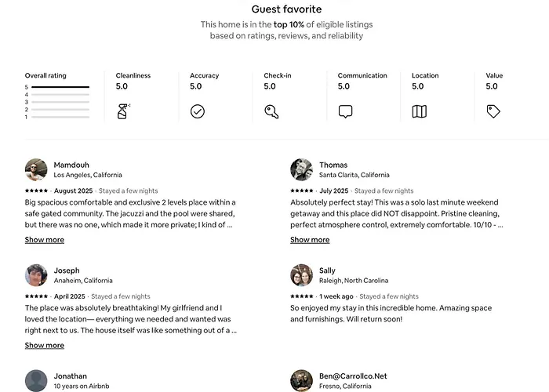The height and width of the screenshot is (392, 549).
Task: Click the reviewer name Sally
Action: (327, 270)
